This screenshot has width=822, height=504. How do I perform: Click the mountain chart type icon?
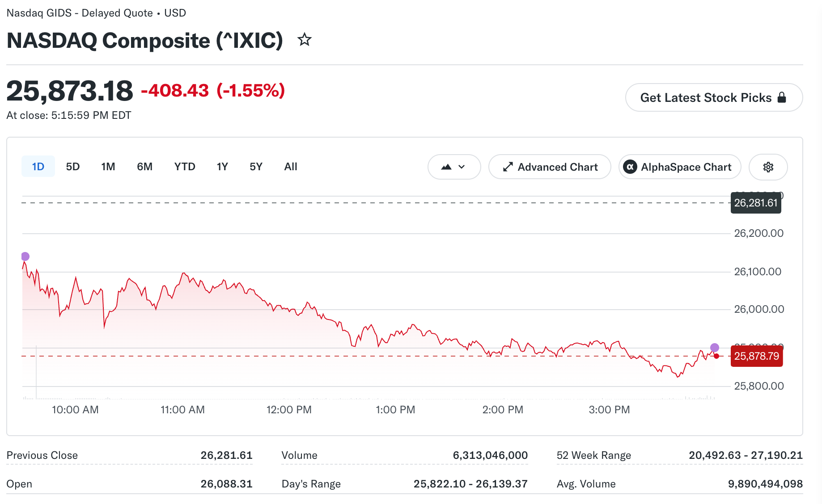[x=446, y=167]
